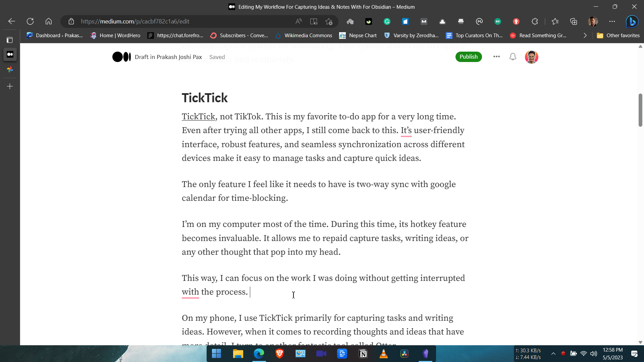Open VLC media player from the taskbar
The height and width of the screenshot is (362, 644).
coord(384,354)
